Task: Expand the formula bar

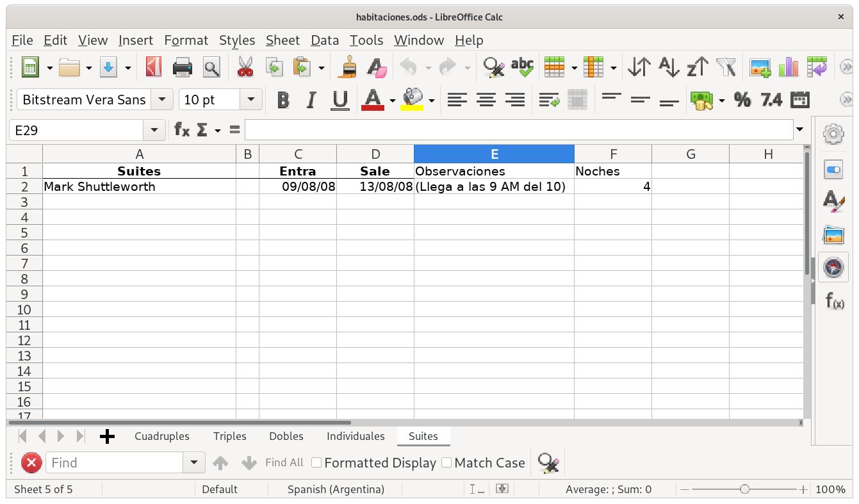Action: click(799, 130)
